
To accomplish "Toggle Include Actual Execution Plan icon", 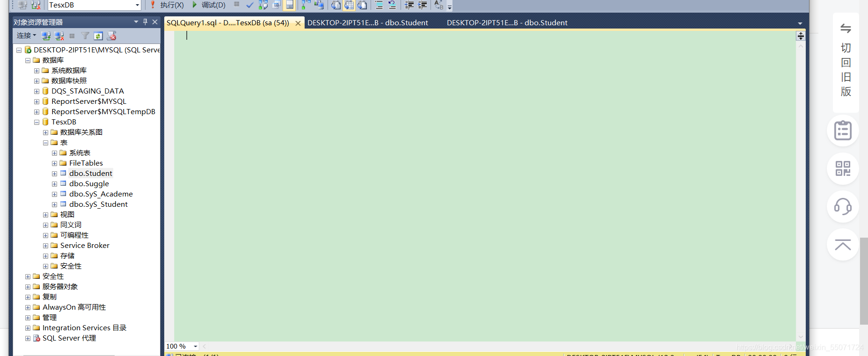I will point(306,5).
